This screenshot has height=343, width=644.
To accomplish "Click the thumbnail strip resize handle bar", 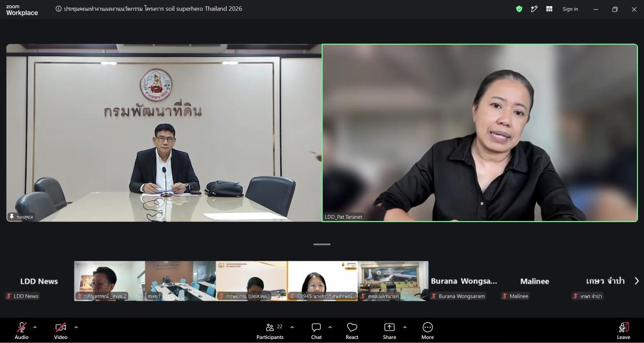I will click(x=322, y=244).
